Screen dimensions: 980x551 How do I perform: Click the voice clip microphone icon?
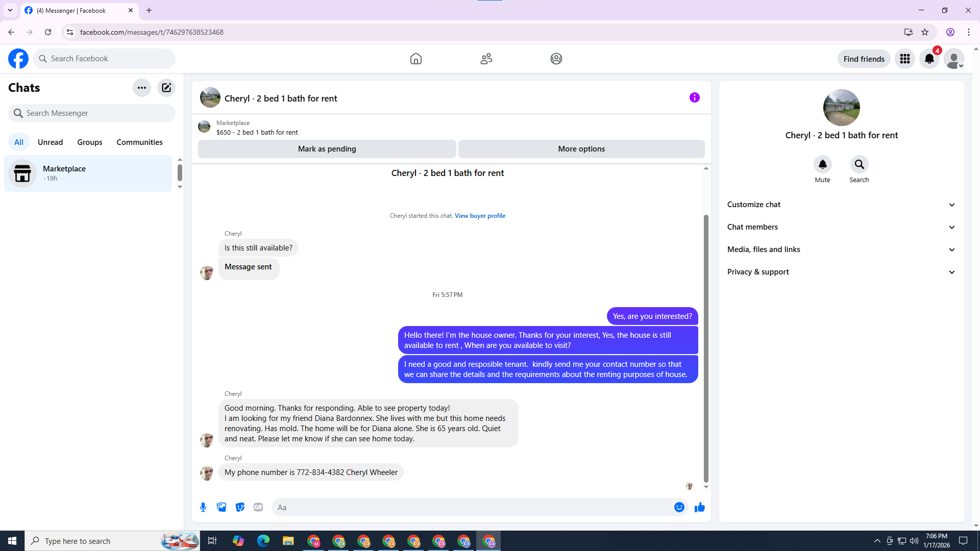(x=203, y=507)
